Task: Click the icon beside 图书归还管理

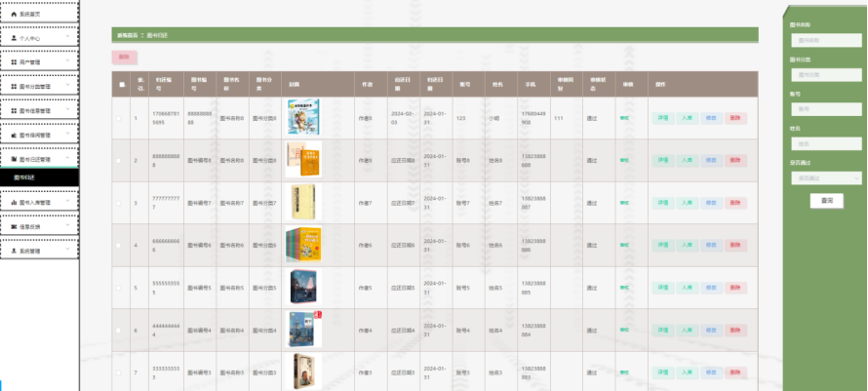Action: (14, 159)
